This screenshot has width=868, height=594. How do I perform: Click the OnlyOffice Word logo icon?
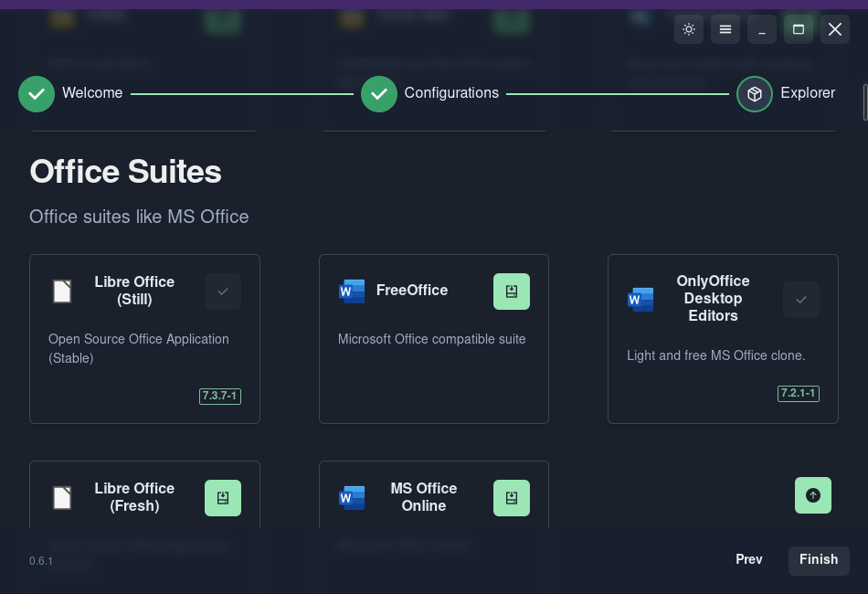point(640,300)
